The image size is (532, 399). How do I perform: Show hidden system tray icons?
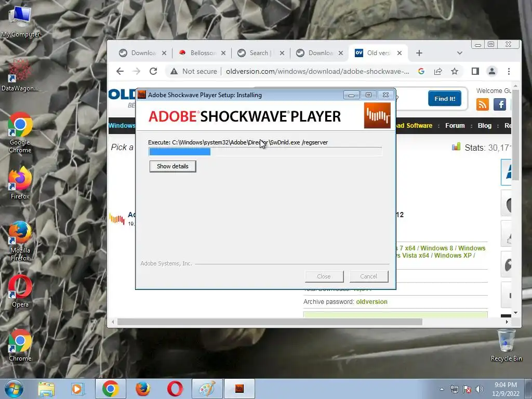[442, 389]
